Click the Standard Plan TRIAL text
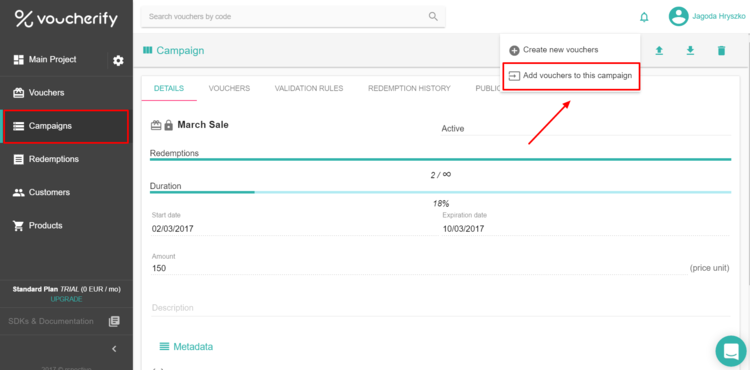This screenshot has width=750, height=370. [x=66, y=289]
